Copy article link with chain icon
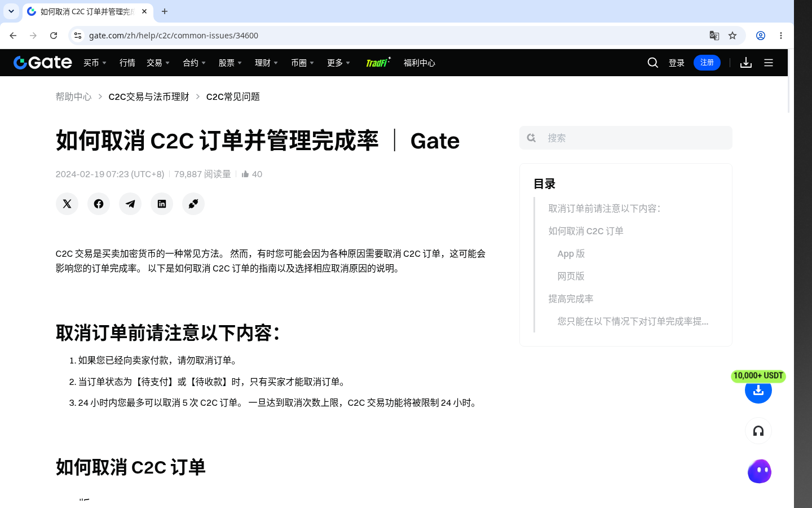The width and height of the screenshot is (812, 508). tap(193, 204)
